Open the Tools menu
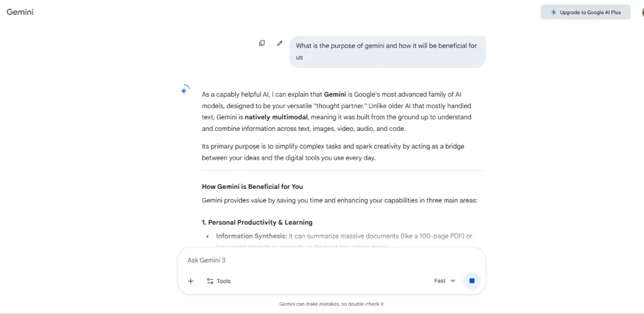The width and height of the screenshot is (644, 314). point(218,281)
